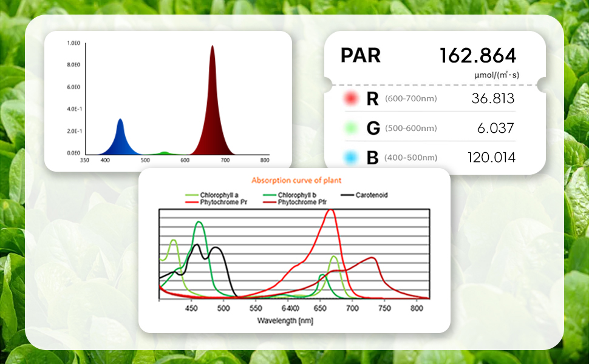The height and width of the screenshot is (364, 589).
Task: Click the Phytochrome Pfr legend entry
Action: click(x=295, y=202)
